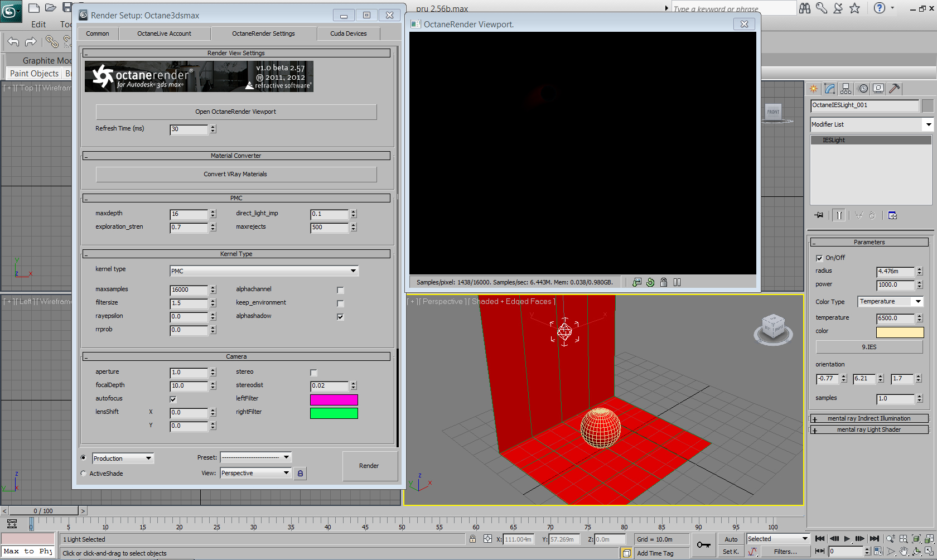937x560 pixels.
Task: Switch to the Common tab
Action: click(x=98, y=33)
